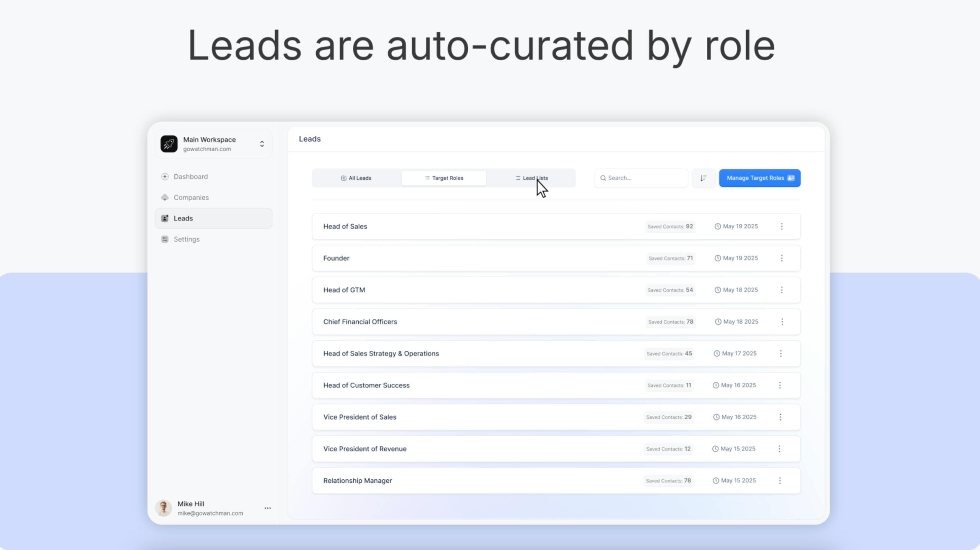This screenshot has height=550, width=980.
Task: Click the Saved Contacts: 29 badge
Action: click(669, 417)
